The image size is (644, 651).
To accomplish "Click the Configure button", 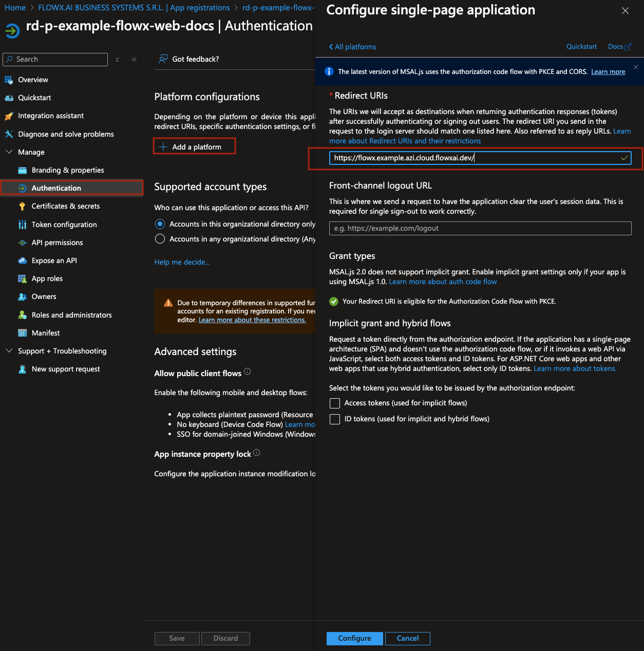I will (354, 638).
